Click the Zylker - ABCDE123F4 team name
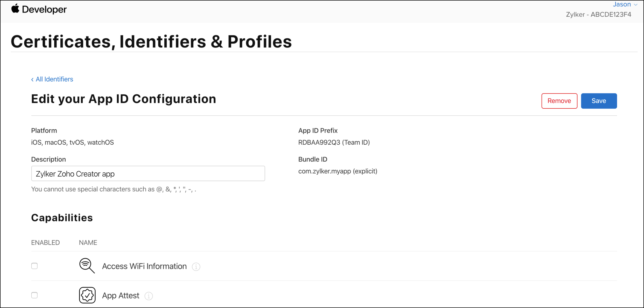Image resolution: width=644 pixels, height=308 pixels. click(x=598, y=15)
